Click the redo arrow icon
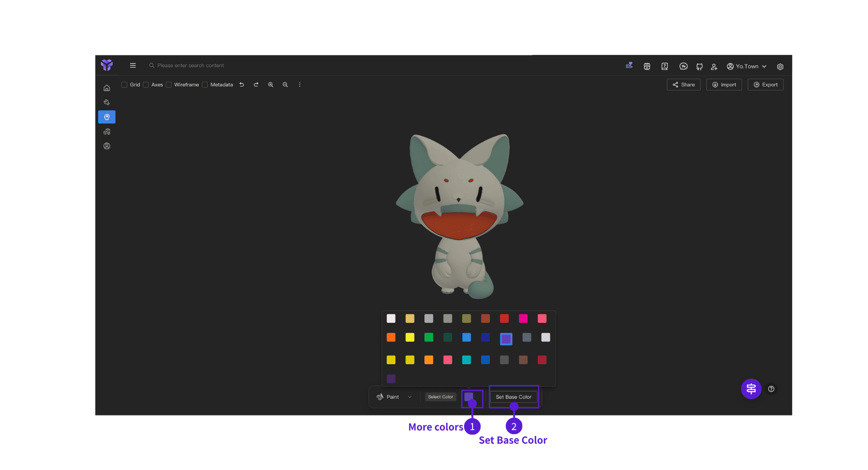This screenshot has width=868, height=470. point(256,84)
